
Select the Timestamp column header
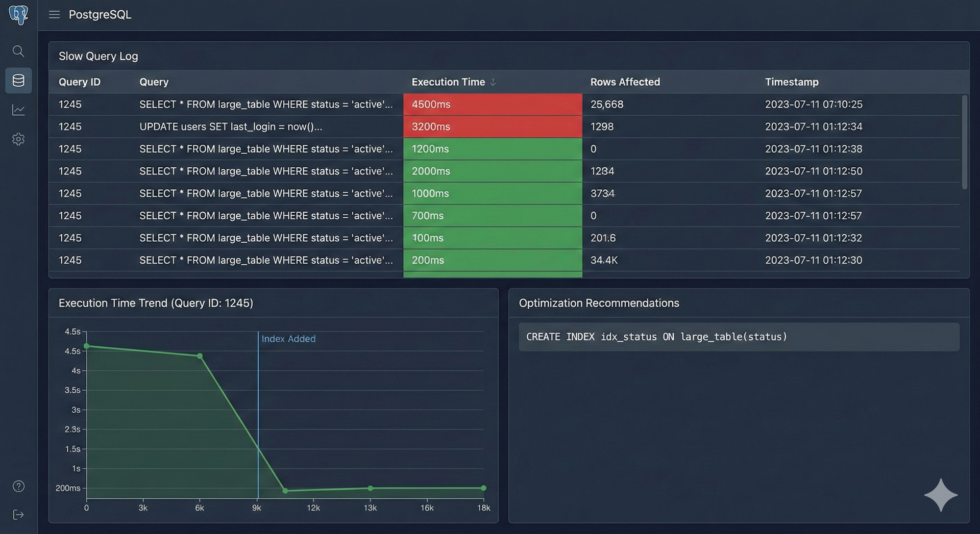pyautogui.click(x=791, y=82)
